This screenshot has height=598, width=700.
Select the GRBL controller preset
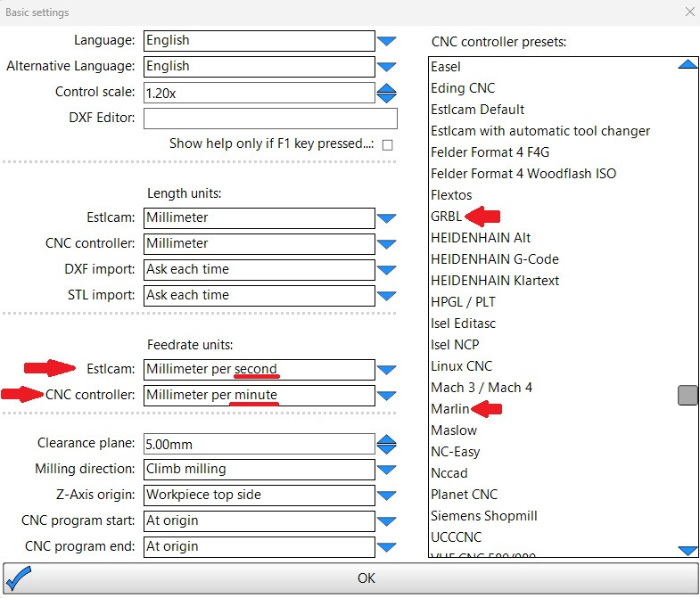click(x=445, y=217)
